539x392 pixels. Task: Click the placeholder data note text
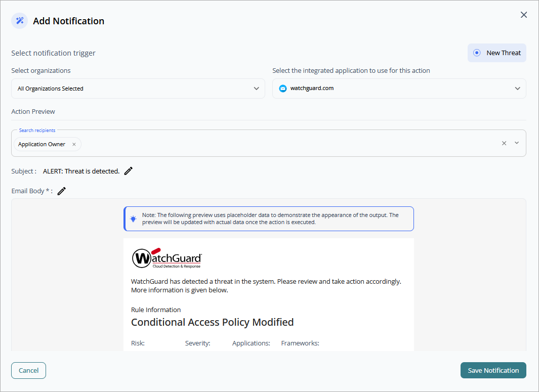pyautogui.click(x=270, y=219)
